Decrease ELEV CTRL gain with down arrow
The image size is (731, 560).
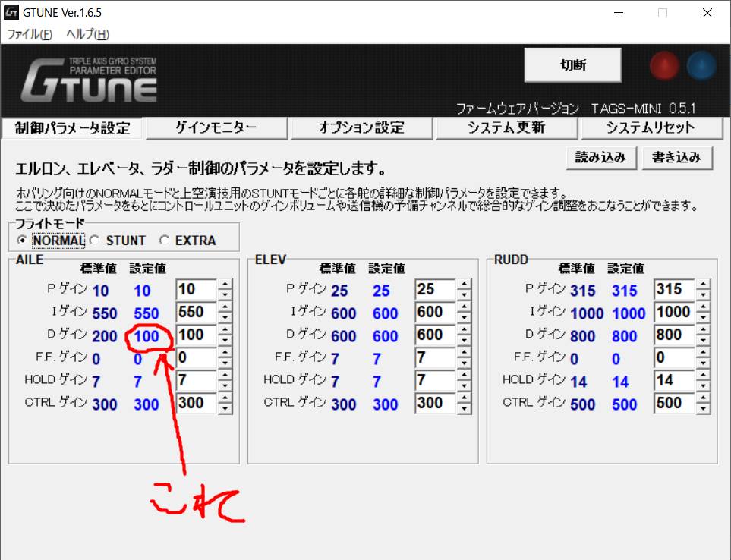(464, 408)
